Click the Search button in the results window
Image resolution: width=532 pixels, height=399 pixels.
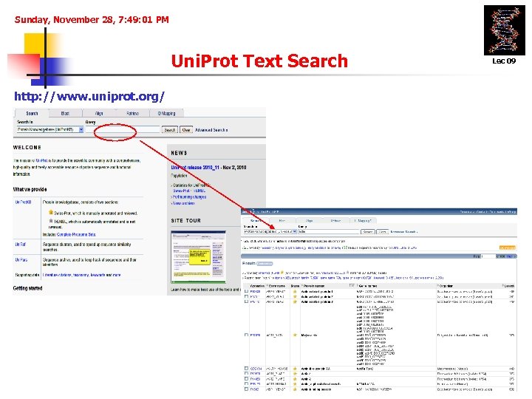pyautogui.click(x=368, y=232)
